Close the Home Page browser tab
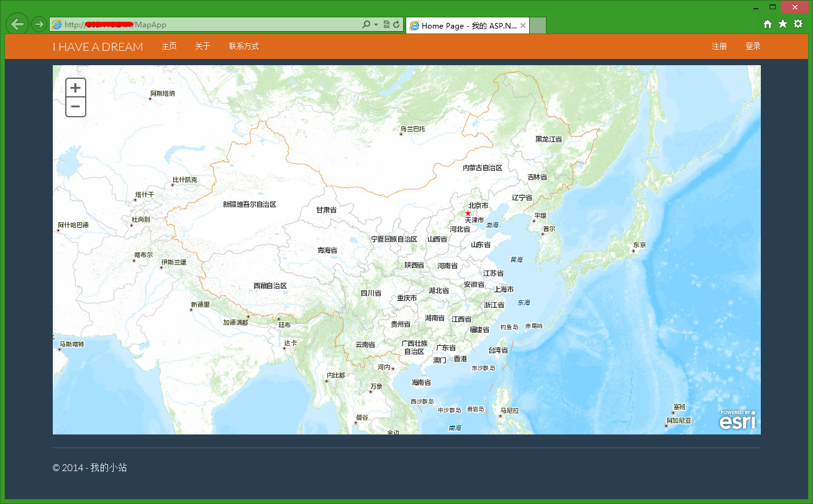Screen dimensions: 813x504 point(523,25)
